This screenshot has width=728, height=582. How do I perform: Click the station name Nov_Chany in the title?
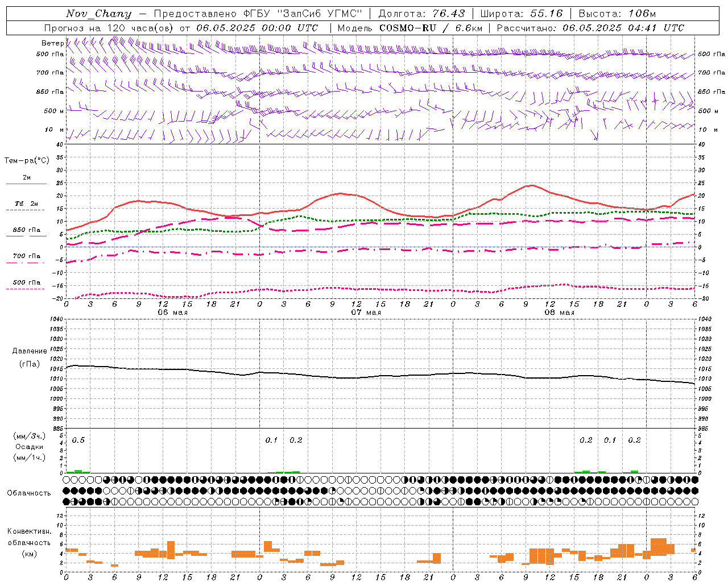[x=98, y=14]
